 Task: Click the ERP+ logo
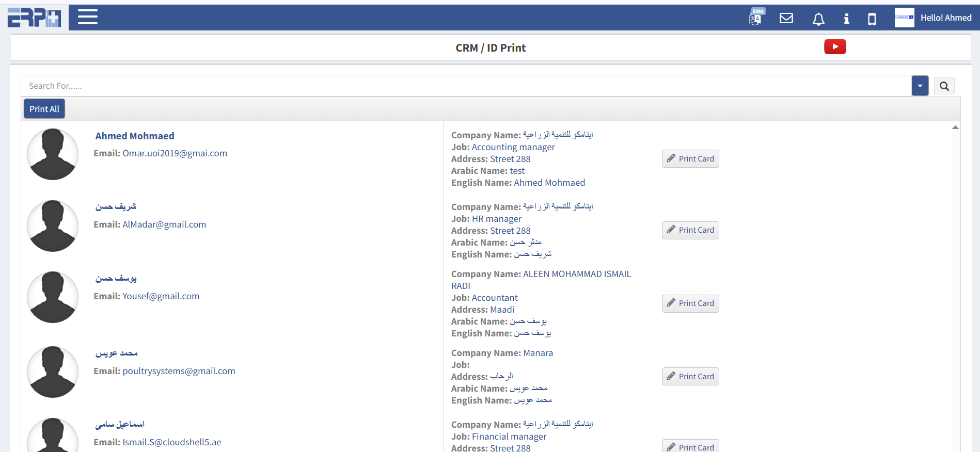(x=34, y=18)
